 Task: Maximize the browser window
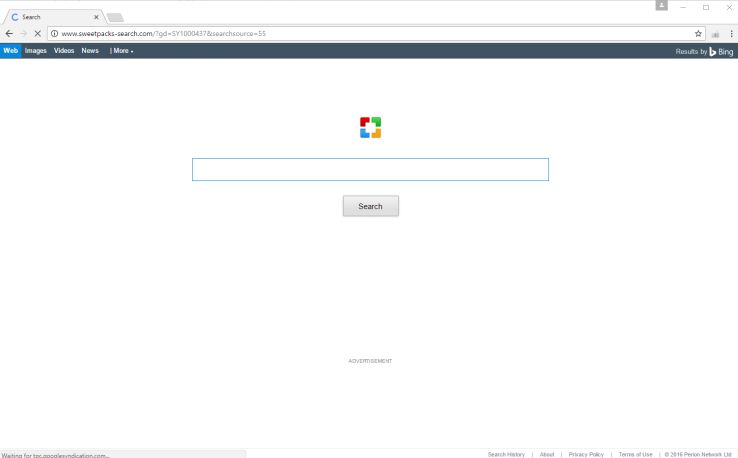pyautogui.click(x=706, y=7)
